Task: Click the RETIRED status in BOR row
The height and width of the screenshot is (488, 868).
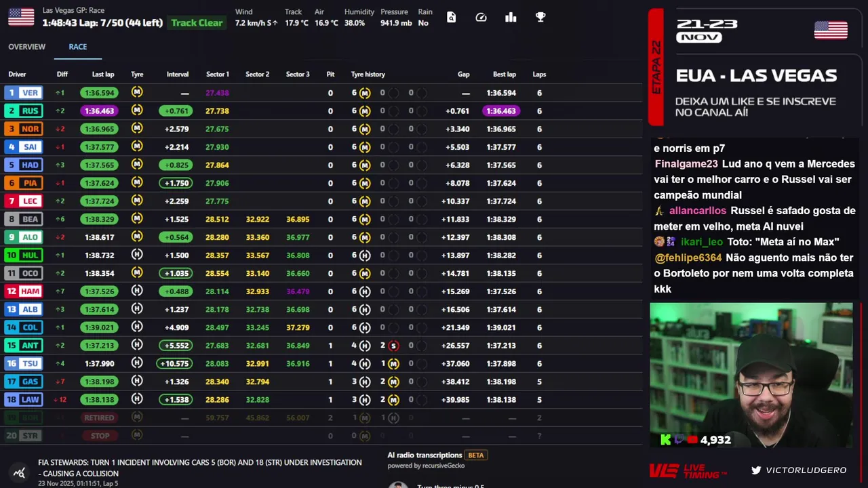Action: pos(99,418)
